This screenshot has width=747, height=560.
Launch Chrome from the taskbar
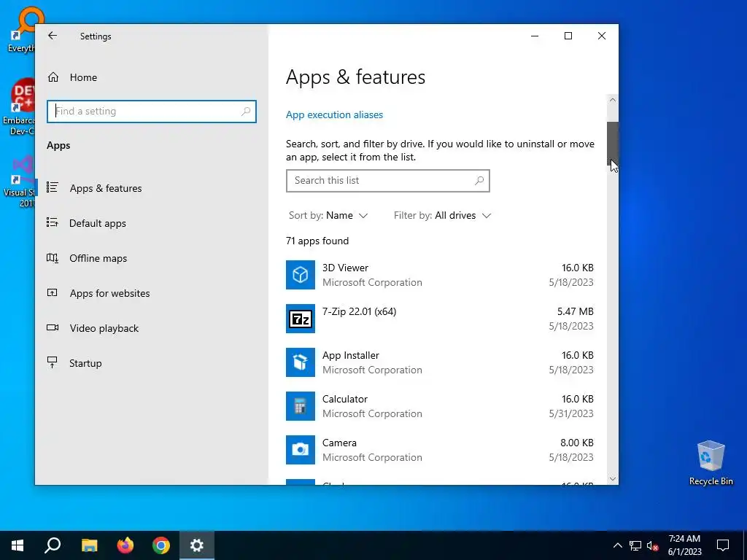(161, 545)
